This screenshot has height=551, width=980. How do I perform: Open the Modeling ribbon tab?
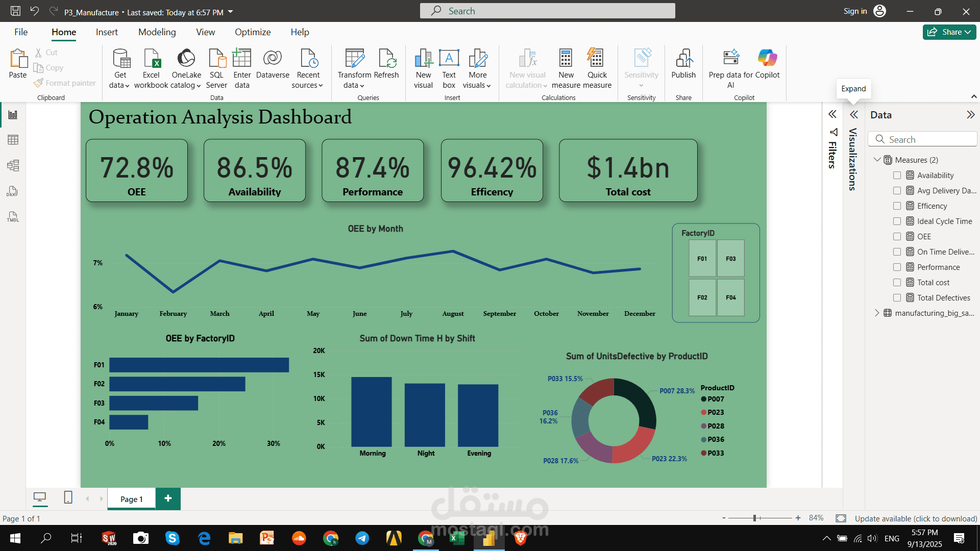coord(157,32)
